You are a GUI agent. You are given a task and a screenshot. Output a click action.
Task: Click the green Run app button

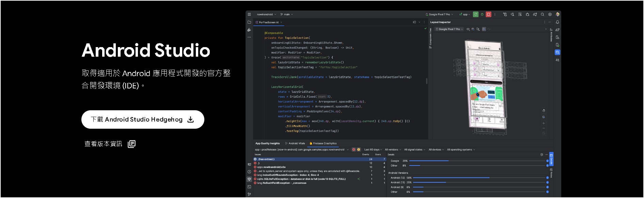[476, 14]
